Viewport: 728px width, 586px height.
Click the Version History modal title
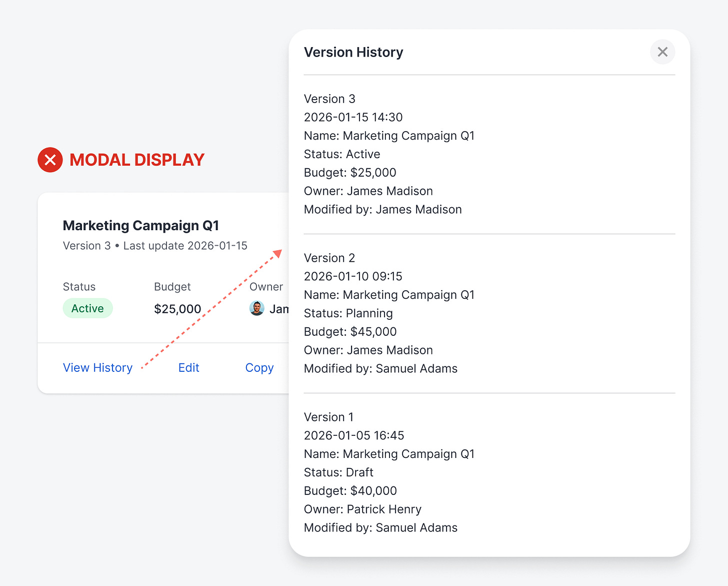(353, 53)
